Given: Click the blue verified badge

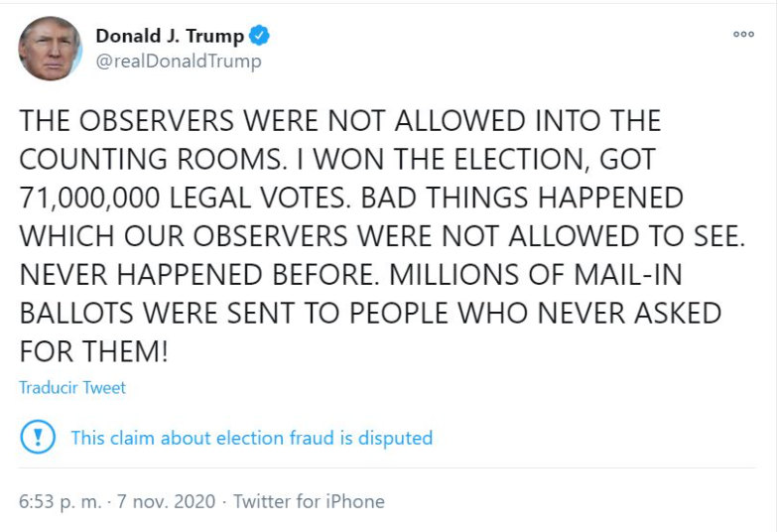Looking at the screenshot, I should [259, 37].
